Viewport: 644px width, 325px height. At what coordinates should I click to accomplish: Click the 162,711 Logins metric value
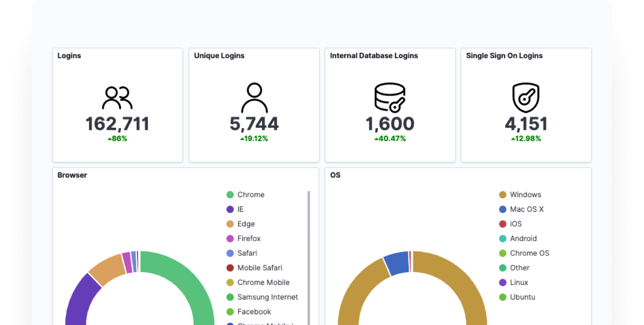click(x=117, y=124)
